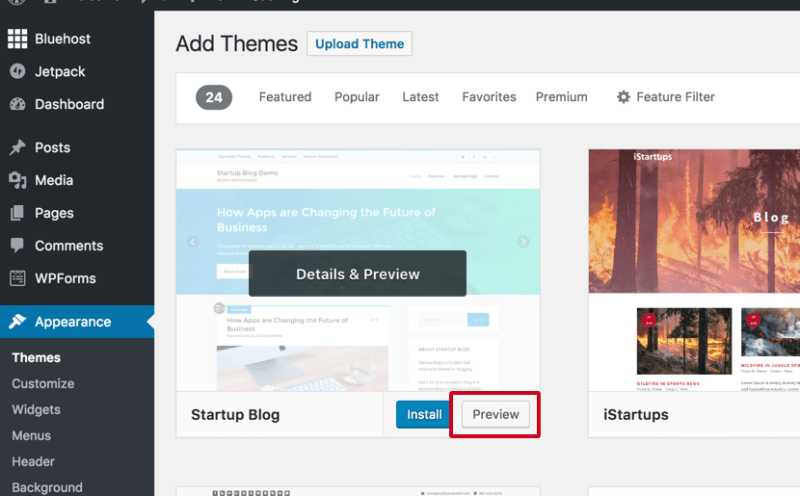Click the 24 themes count badge
Image resolution: width=800 pixels, height=496 pixels.
click(214, 97)
